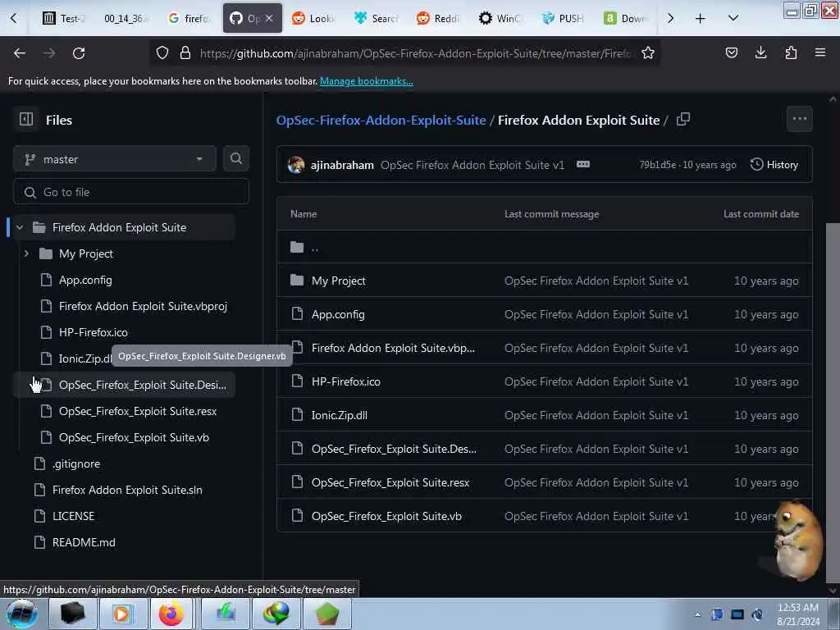The height and width of the screenshot is (630, 840).
Task: Select .gitignore in file tree
Action: click(75, 463)
